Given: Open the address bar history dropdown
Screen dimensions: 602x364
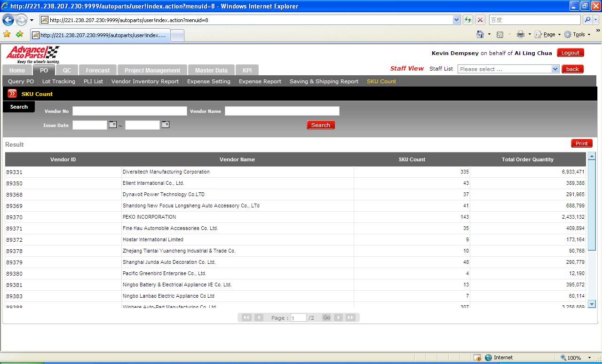Looking at the screenshot, I should pyautogui.click(x=456, y=20).
